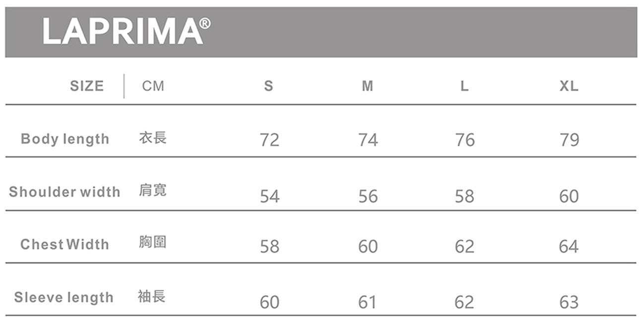This screenshot has width=644, height=328.
Task: Select the S size column header
Action: 269,86
